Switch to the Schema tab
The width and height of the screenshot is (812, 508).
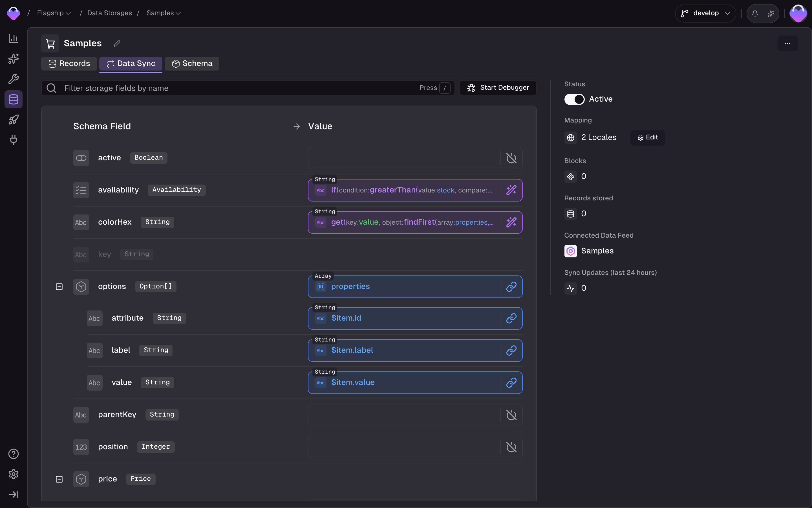192,63
